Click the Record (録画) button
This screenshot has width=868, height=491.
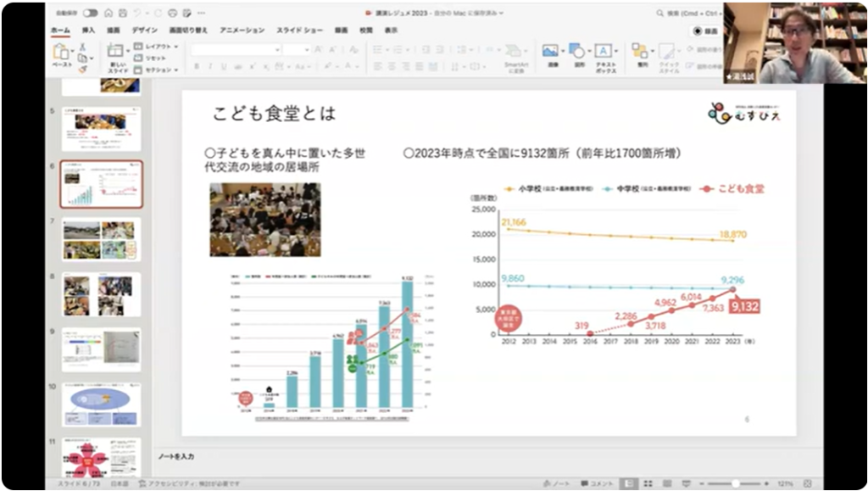[705, 31]
